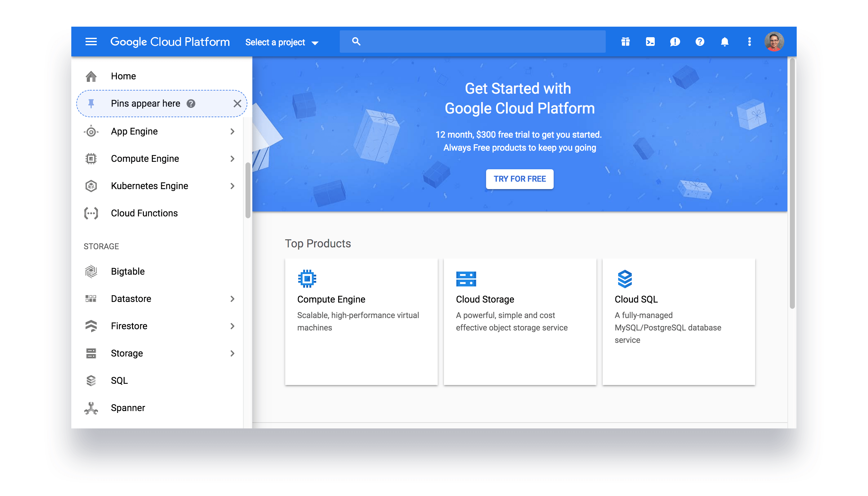Open the send feedback icon
The image size is (868, 496).
(675, 42)
